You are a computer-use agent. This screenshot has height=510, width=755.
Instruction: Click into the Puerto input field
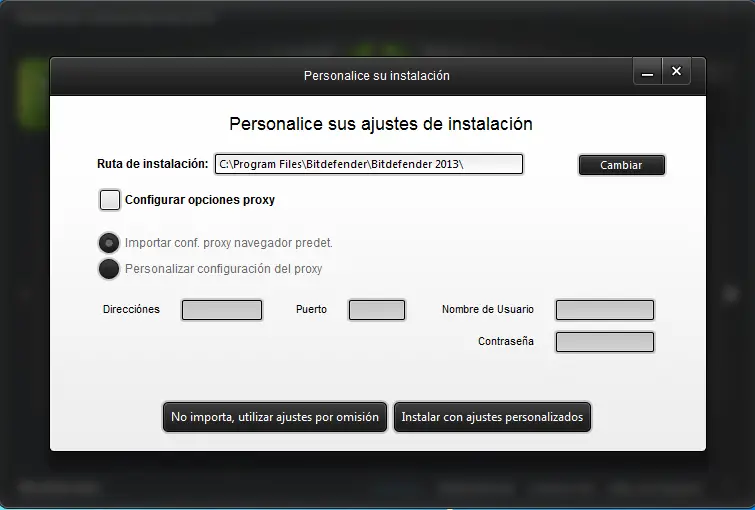pyautogui.click(x=377, y=310)
